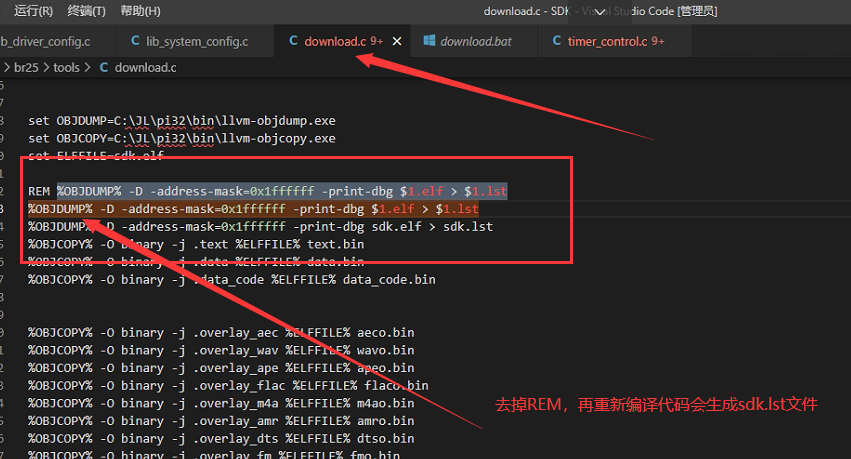Click the C icon on download.c tab
The height and width of the screenshot is (459, 851).
click(293, 41)
